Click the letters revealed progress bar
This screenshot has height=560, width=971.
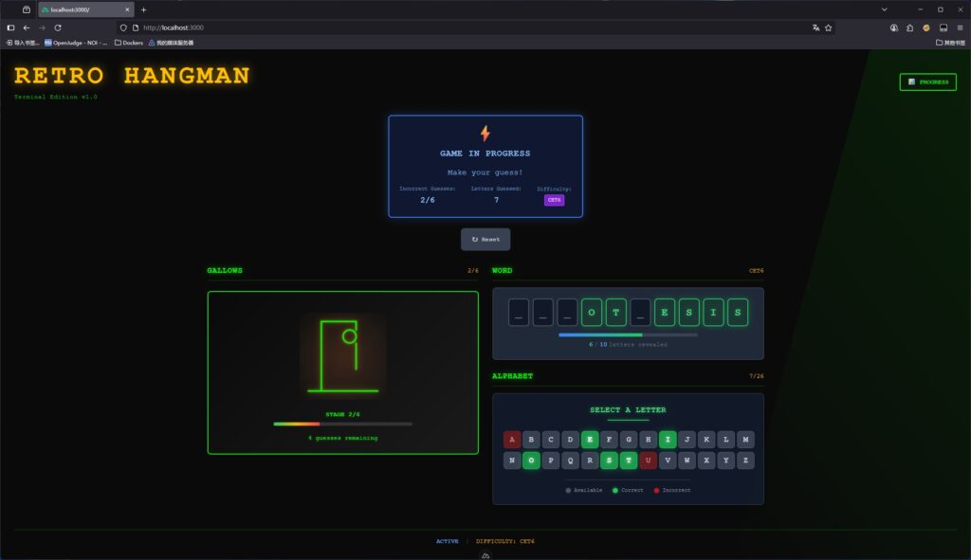[x=628, y=334]
